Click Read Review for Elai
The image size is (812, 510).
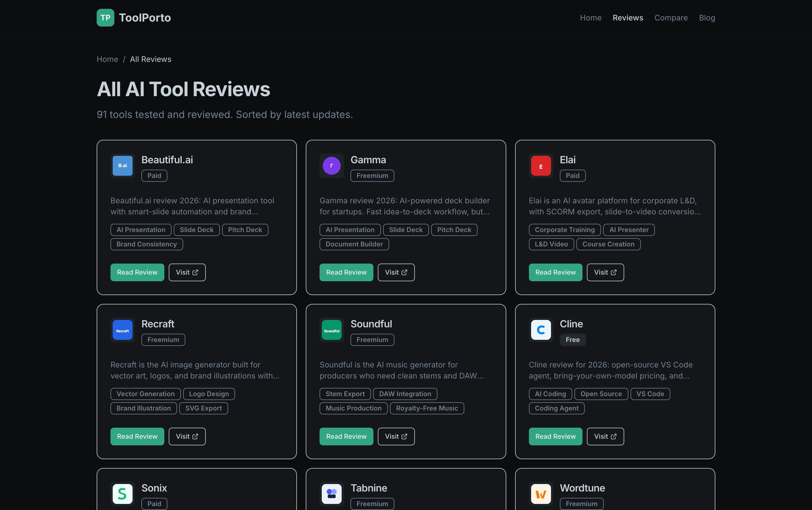[555, 272]
